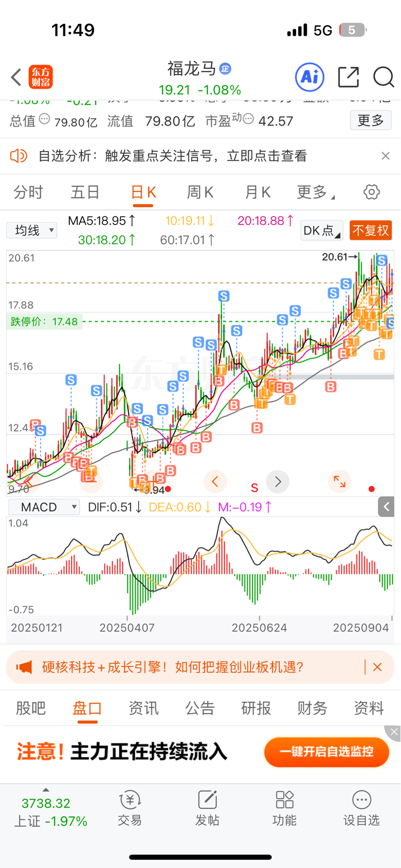
Task: Tap the 交易 trade icon
Action: click(130, 807)
